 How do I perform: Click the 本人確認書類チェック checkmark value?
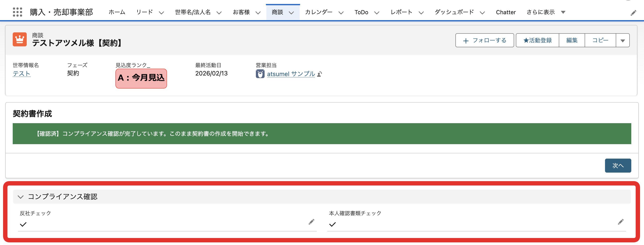[332, 224]
